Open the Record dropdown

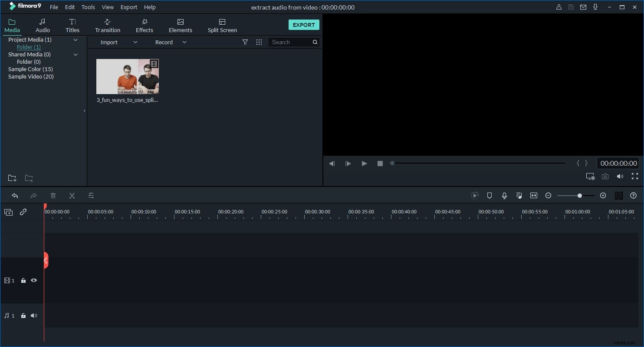184,42
